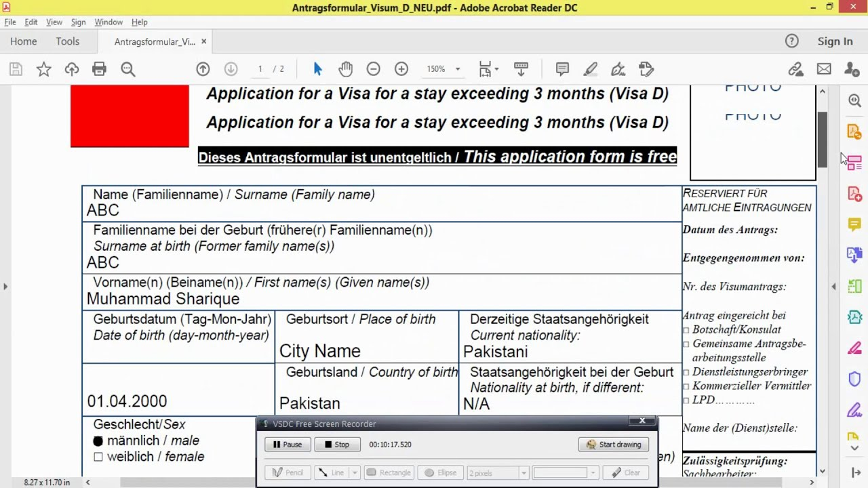The image size is (868, 488).
Task: Open Export PDF tool in the right pane
Action: click(854, 131)
